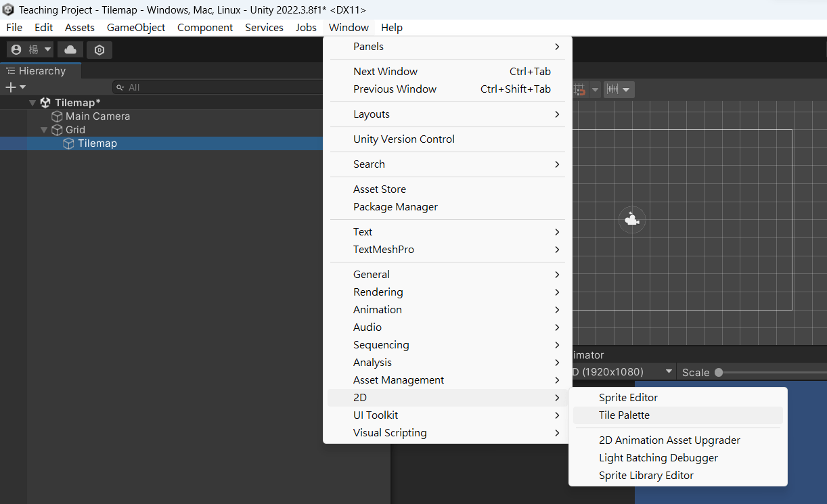
Task: Expand the Text submenu
Action: [x=448, y=232]
